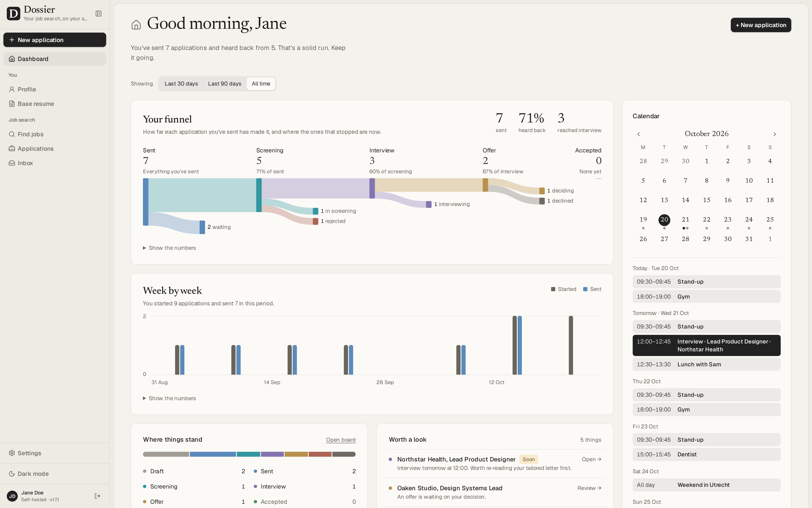The width and height of the screenshot is (812, 508).
Task: Click sidebar New application button
Action: tap(55, 40)
